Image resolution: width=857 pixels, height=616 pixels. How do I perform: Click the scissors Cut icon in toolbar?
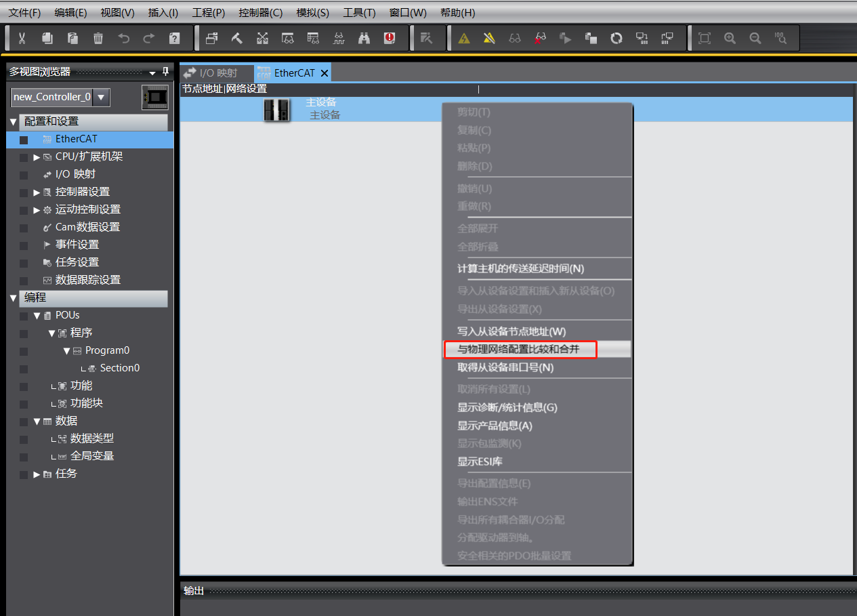(22, 38)
